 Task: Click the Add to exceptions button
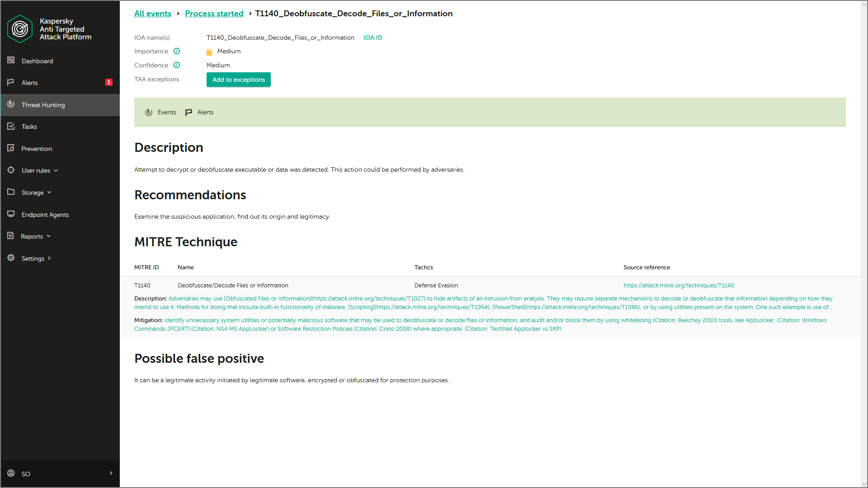pyautogui.click(x=238, y=80)
